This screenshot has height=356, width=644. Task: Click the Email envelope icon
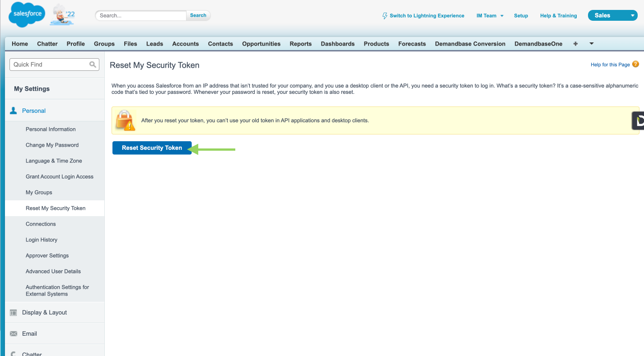point(14,334)
